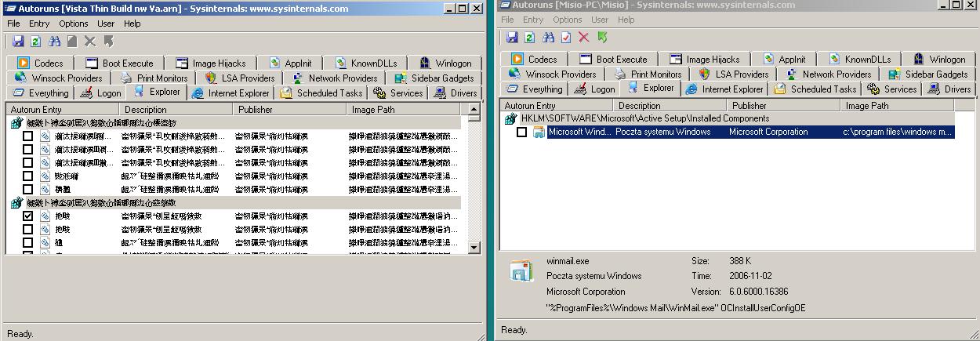
Task: Click Find binoculars icon in Vista Thin Build window
Action: click(x=55, y=42)
